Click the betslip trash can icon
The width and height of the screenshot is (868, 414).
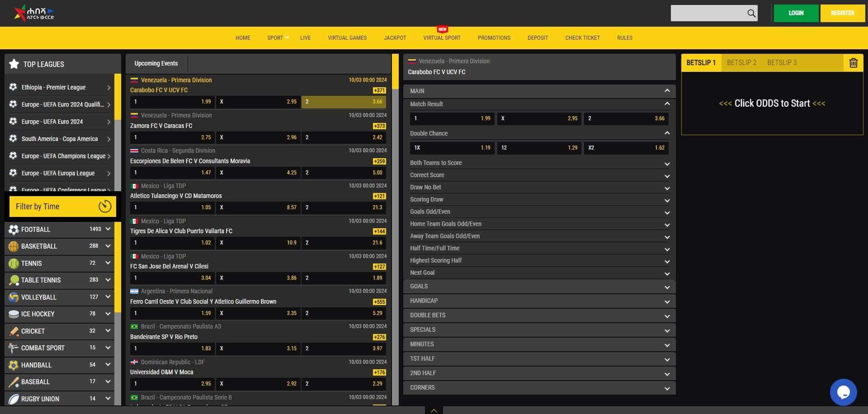coord(853,63)
